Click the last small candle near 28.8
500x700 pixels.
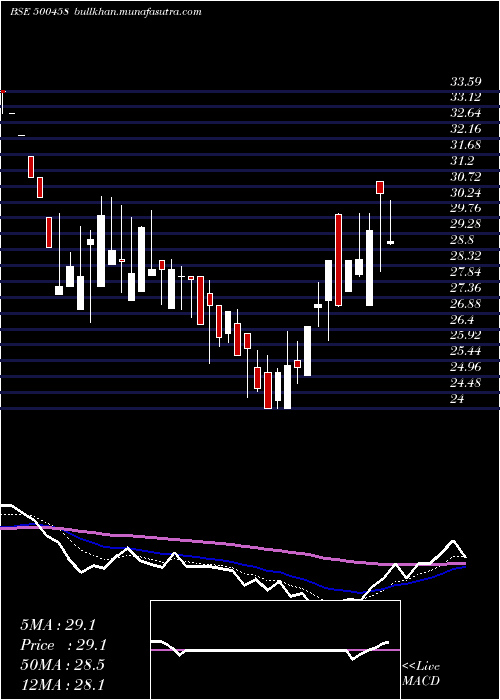tap(390, 242)
